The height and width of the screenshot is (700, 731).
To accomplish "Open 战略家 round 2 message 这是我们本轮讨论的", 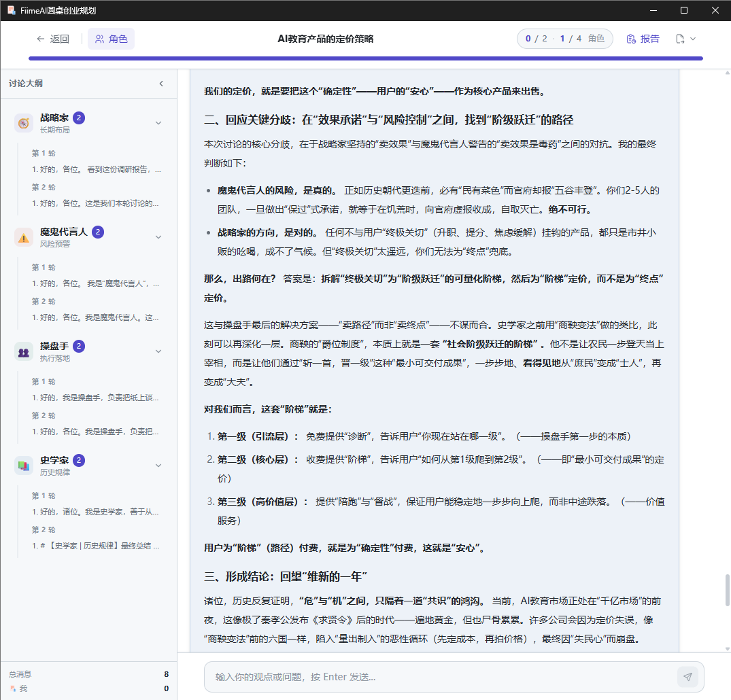I will pyautogui.click(x=96, y=203).
